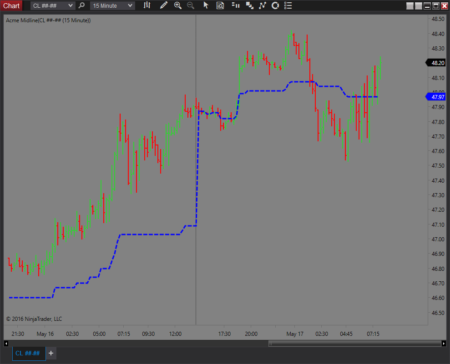The width and height of the screenshot is (450, 364).
Task: Open the Chart menu button
Action: click(11, 5)
